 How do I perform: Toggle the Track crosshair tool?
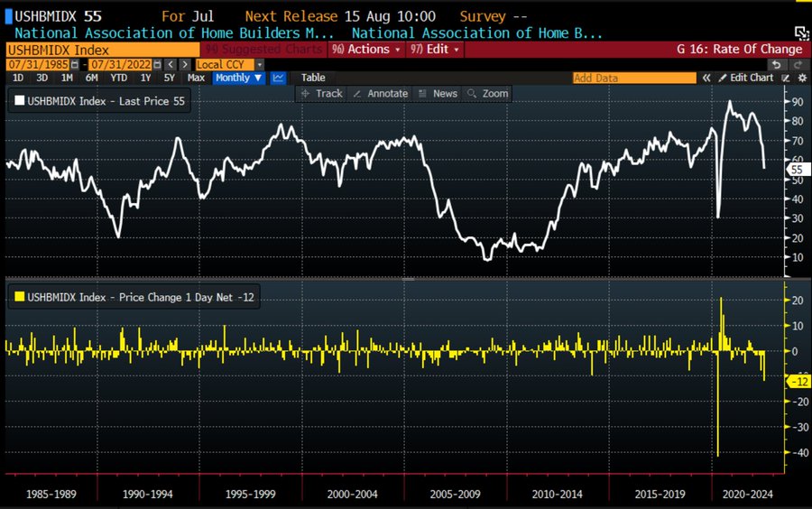[x=321, y=94]
